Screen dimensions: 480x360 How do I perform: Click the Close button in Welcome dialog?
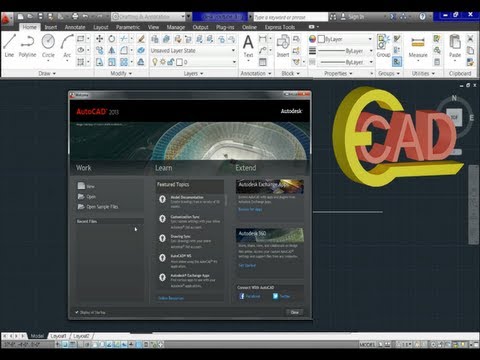click(x=295, y=312)
